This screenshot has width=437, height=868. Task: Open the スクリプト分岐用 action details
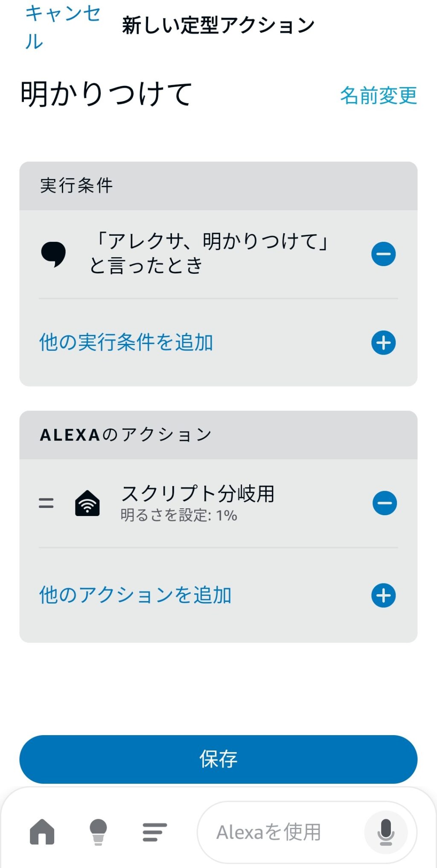[x=198, y=494]
